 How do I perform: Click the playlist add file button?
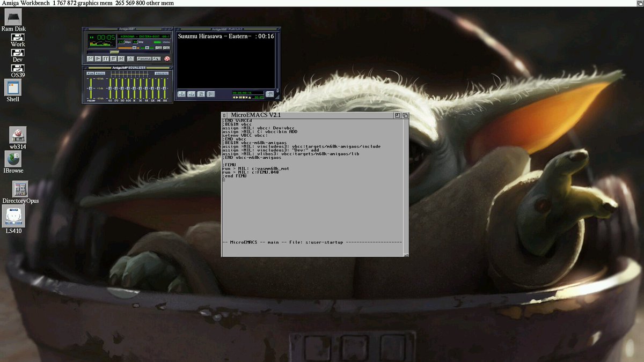click(181, 94)
